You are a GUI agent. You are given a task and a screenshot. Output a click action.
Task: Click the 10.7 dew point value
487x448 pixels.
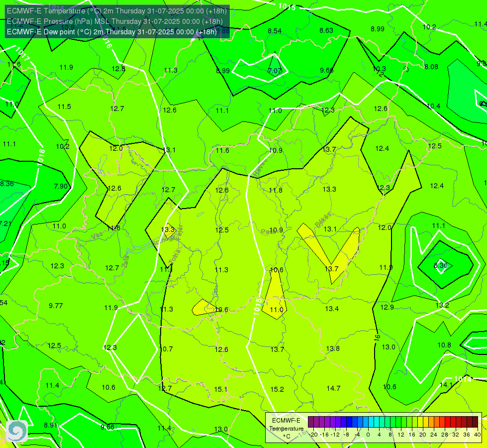[166, 349]
